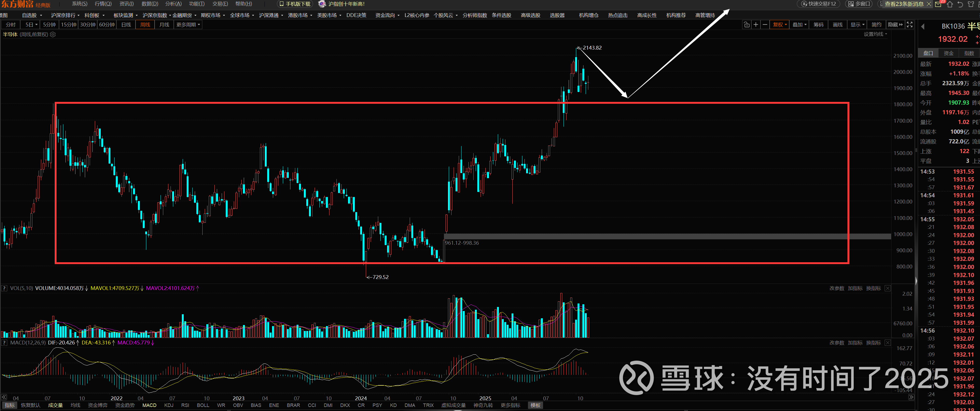Click the home icon in title bar
Screen dimensions: 980x411
point(950,4)
